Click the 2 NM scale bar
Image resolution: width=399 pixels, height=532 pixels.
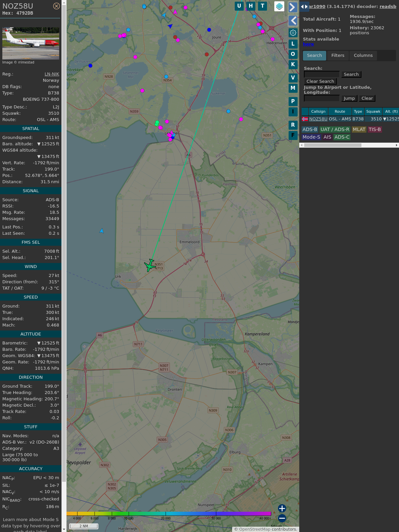point(84,526)
